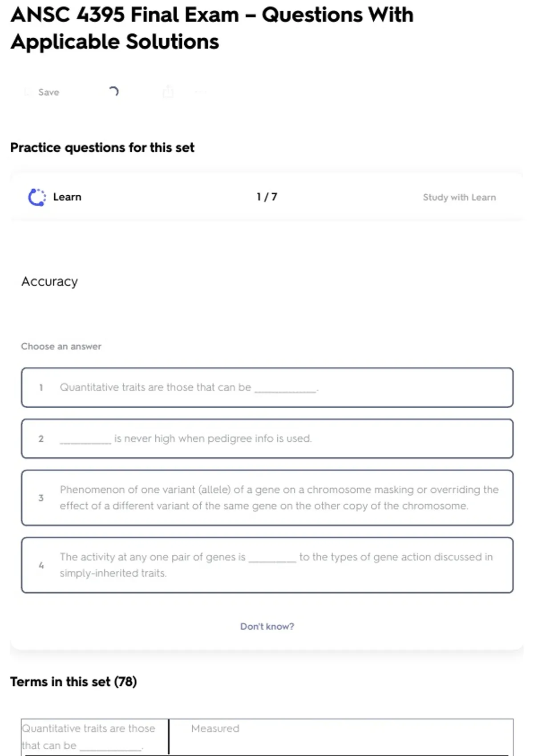The image size is (534, 756).
Task: Click the 1 / 7 question counter
Action: point(267,197)
